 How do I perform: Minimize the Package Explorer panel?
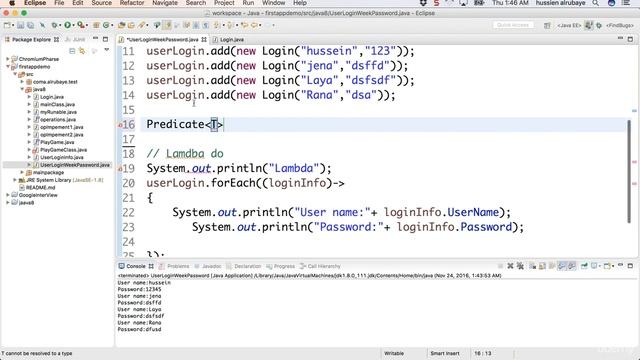click(x=95, y=39)
